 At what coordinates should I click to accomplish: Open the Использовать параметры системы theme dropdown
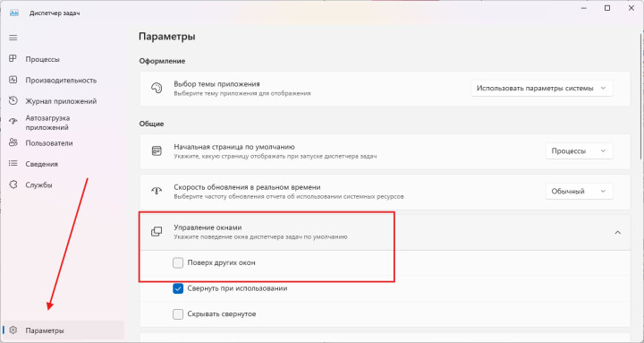pyautogui.click(x=542, y=89)
